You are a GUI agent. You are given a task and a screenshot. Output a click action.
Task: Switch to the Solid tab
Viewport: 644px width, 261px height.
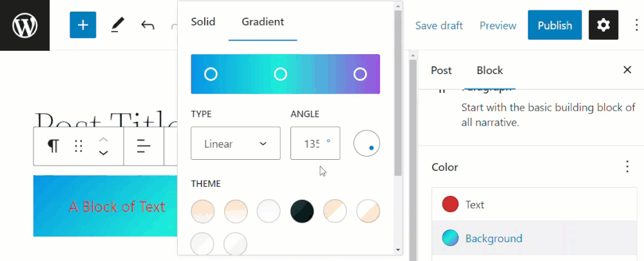203,22
